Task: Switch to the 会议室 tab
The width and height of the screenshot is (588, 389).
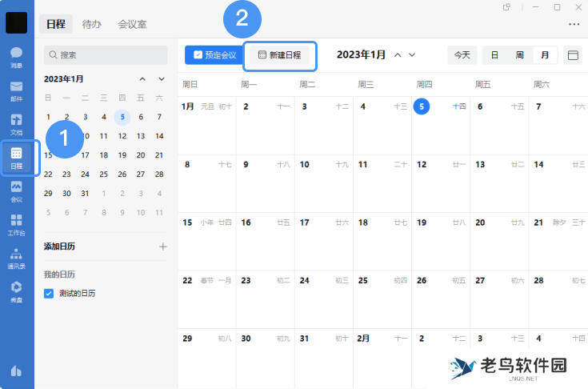Action: point(132,24)
